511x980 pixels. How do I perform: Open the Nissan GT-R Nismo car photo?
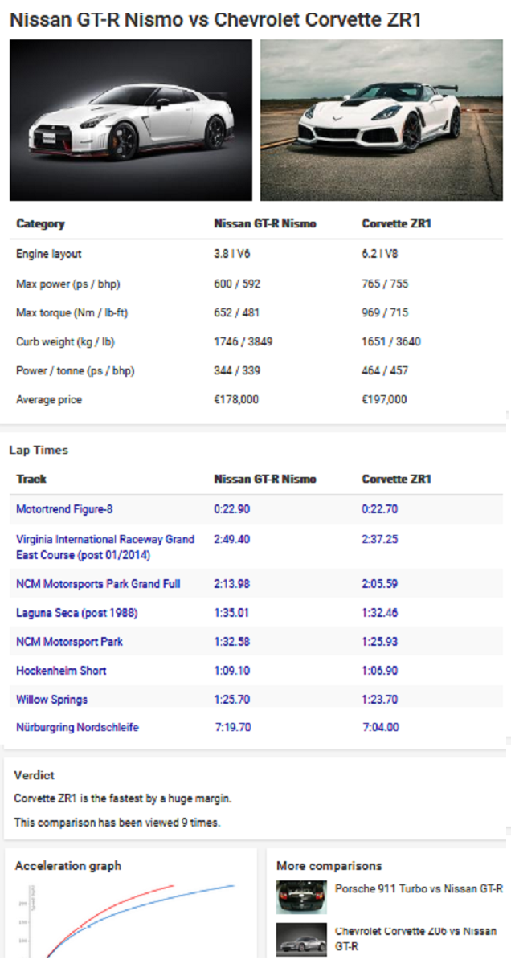(130, 120)
